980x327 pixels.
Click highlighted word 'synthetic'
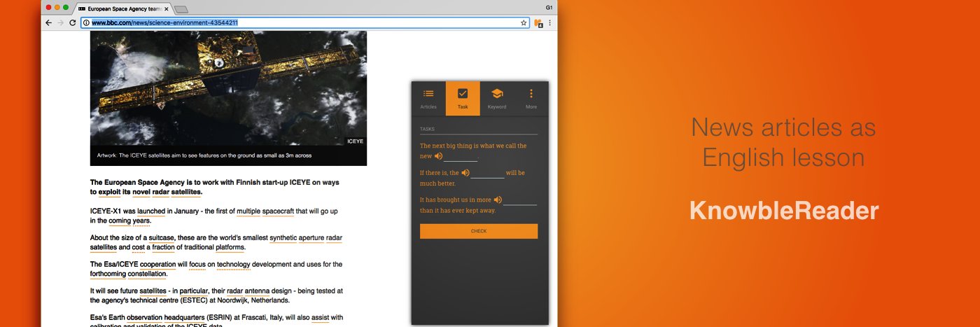(x=283, y=238)
